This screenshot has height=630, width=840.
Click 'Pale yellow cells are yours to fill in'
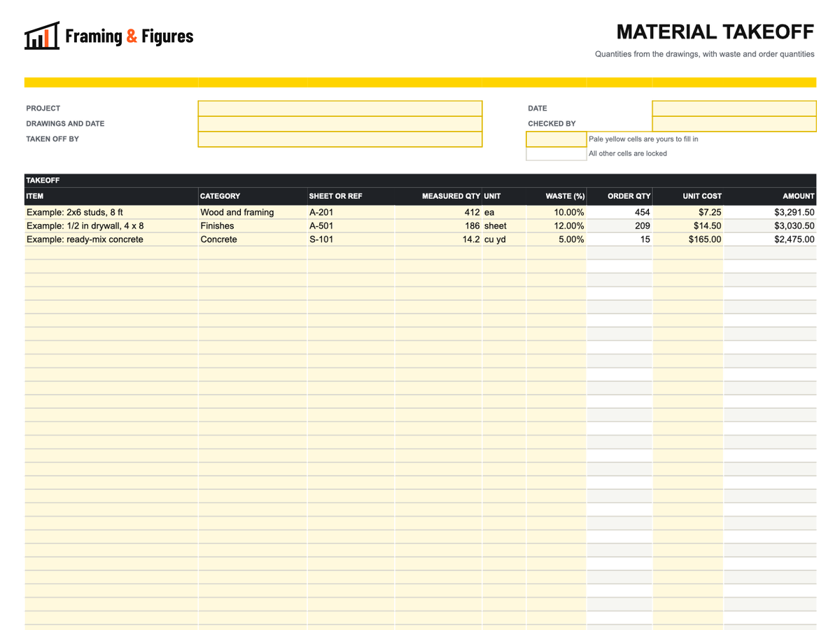(x=643, y=139)
